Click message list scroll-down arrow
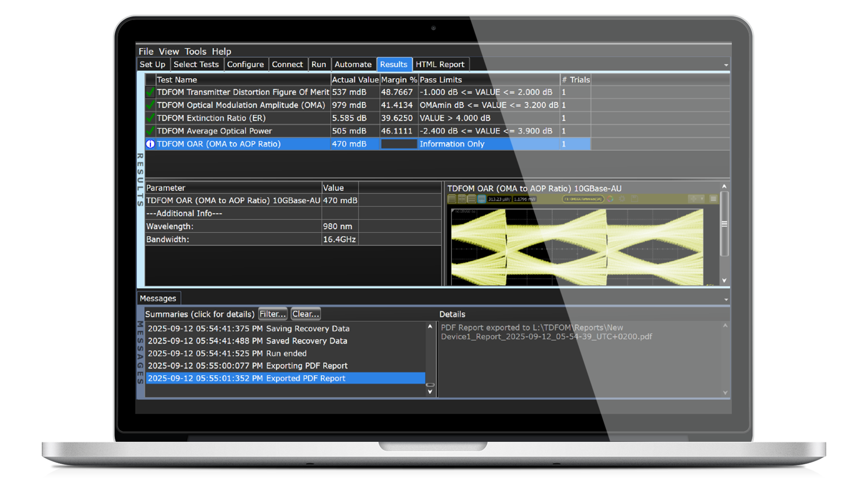Image resolution: width=868 pixels, height=488 pixels. point(430,392)
